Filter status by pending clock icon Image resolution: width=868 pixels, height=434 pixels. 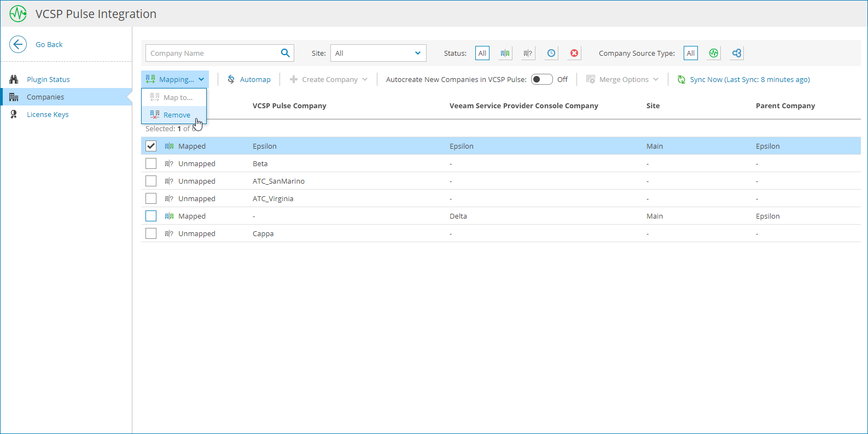pyautogui.click(x=551, y=53)
